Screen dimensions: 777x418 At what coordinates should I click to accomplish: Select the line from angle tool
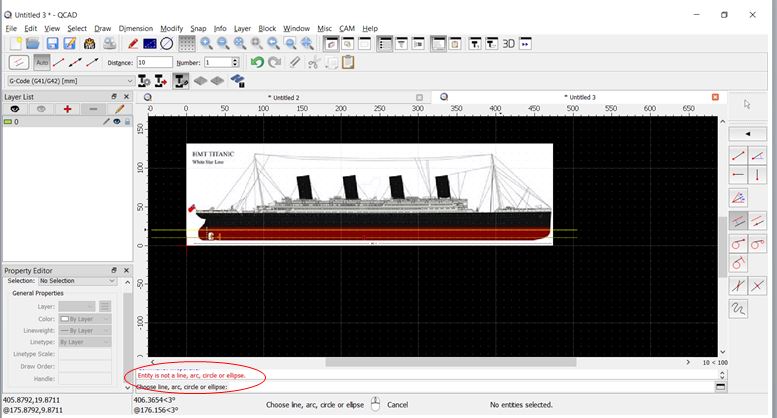[x=757, y=156]
